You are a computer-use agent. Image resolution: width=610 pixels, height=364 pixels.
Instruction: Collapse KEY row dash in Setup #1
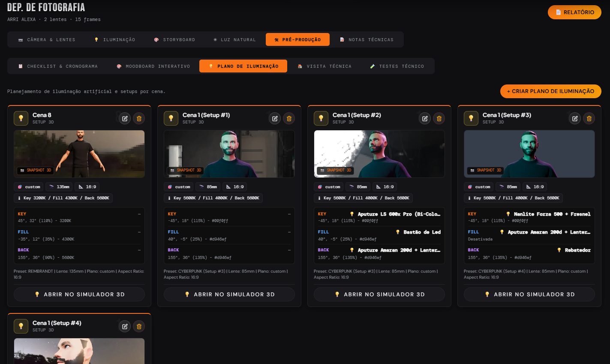point(289,214)
